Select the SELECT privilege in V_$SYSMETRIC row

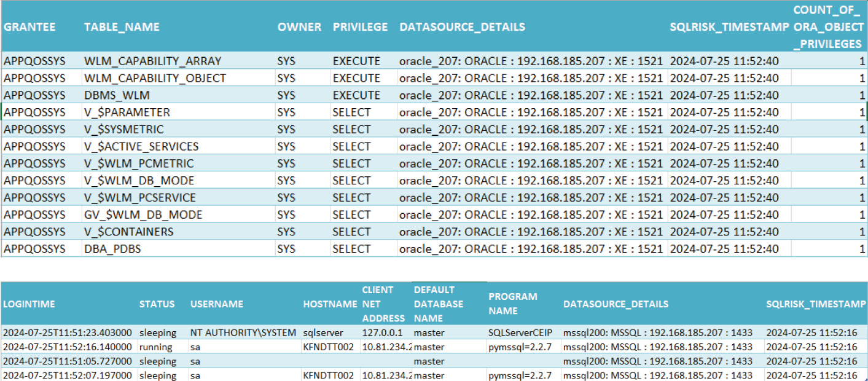[x=351, y=130]
